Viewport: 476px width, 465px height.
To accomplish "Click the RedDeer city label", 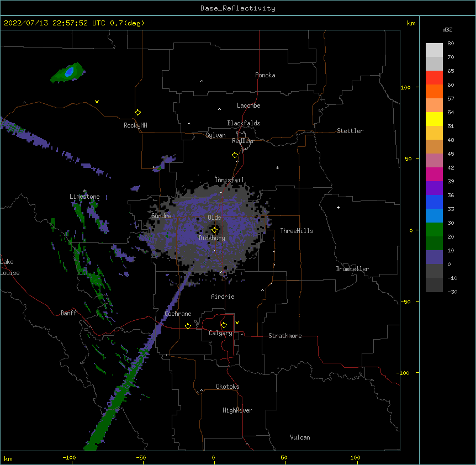I will [x=243, y=141].
